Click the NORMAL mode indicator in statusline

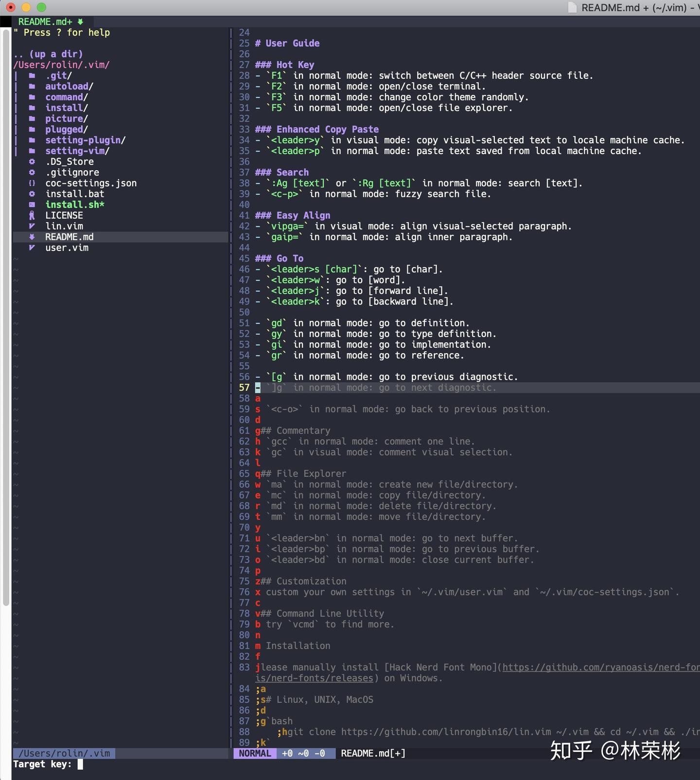pos(255,753)
